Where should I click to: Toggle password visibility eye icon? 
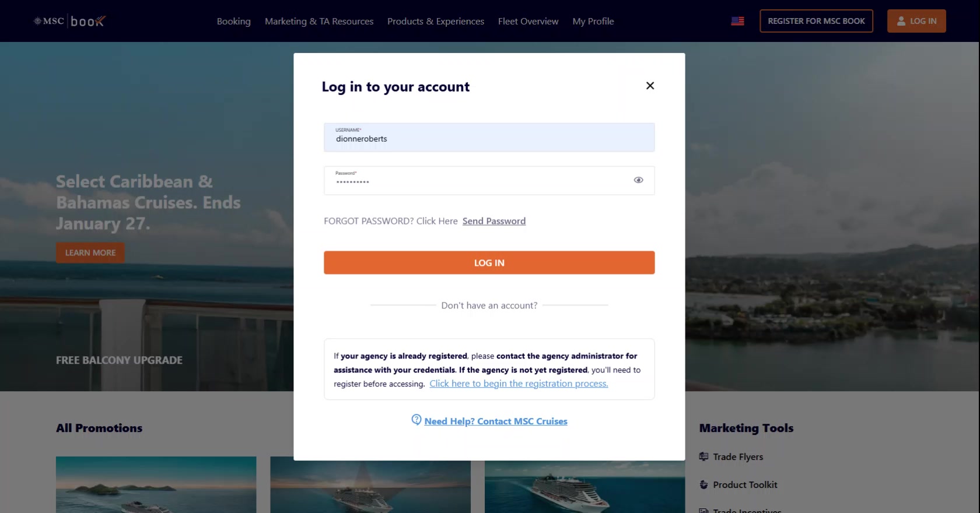638,180
